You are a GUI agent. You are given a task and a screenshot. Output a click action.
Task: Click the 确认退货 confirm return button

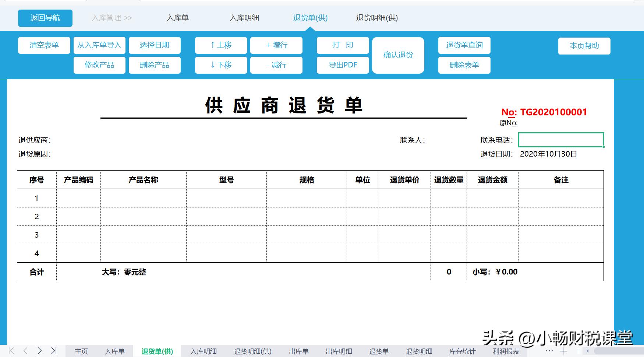398,55
